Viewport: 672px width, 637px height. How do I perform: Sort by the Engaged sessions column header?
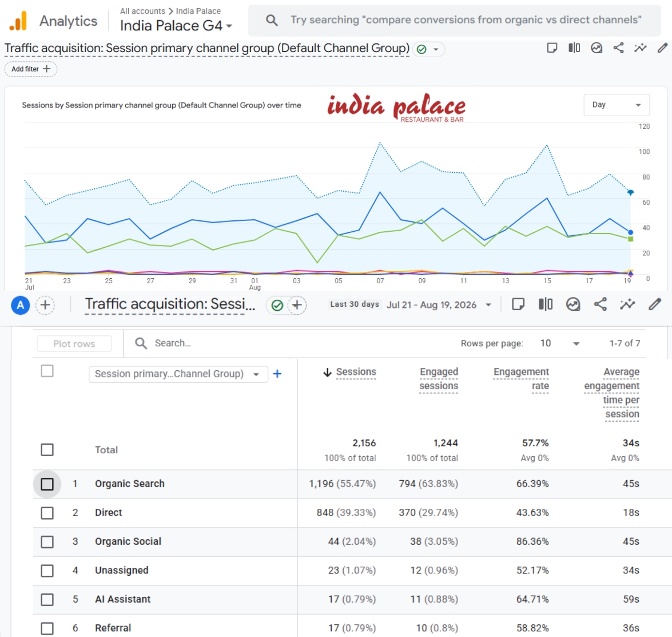click(x=439, y=379)
